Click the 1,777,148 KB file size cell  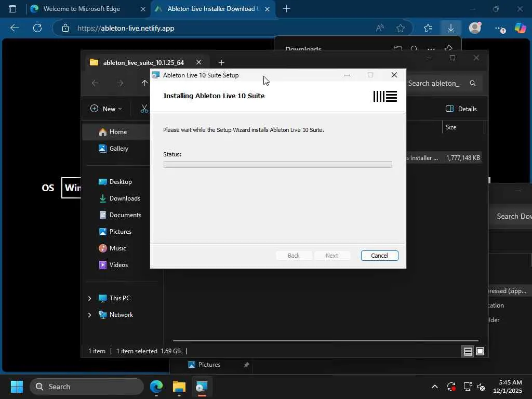tap(463, 158)
